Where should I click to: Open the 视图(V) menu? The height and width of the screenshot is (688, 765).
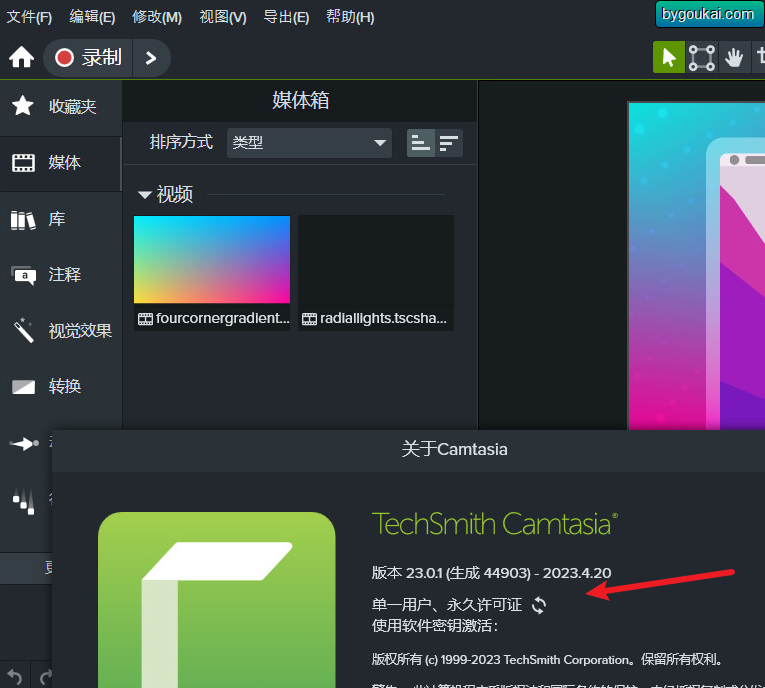point(223,17)
